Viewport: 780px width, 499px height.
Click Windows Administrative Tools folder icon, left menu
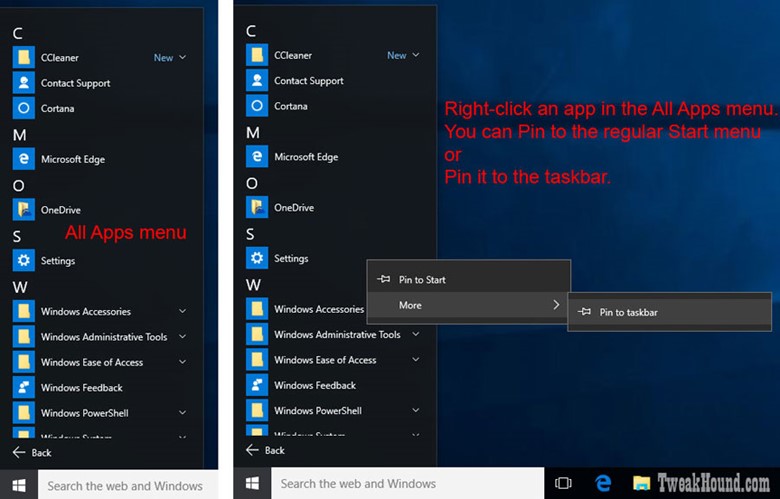pyautogui.click(x=24, y=336)
